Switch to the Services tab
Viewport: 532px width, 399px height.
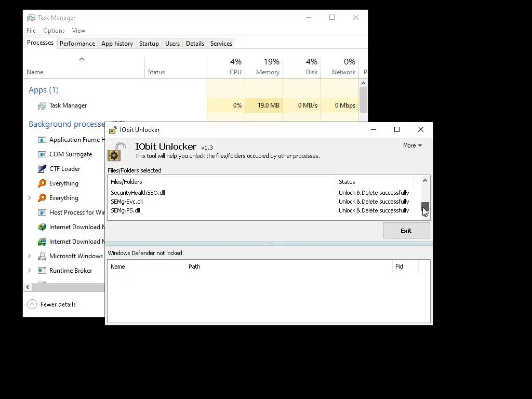pos(221,44)
